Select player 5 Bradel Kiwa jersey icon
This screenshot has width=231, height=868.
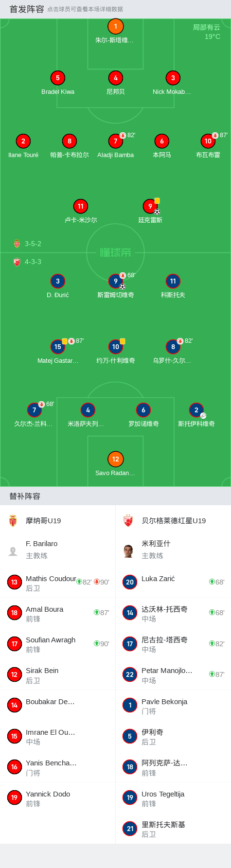[x=57, y=78]
